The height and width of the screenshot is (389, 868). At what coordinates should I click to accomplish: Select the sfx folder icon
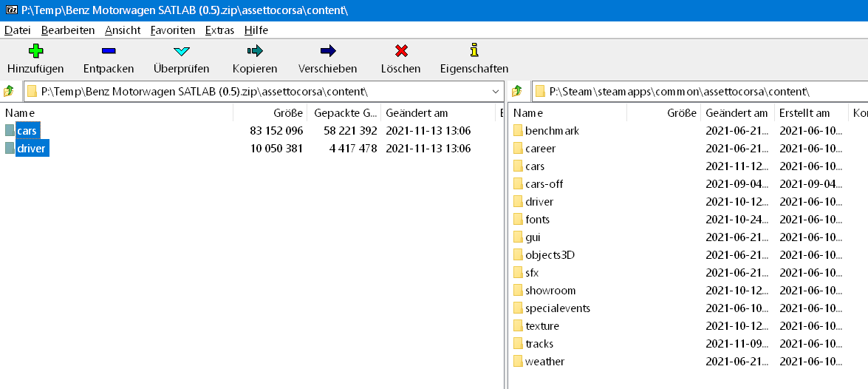click(518, 273)
